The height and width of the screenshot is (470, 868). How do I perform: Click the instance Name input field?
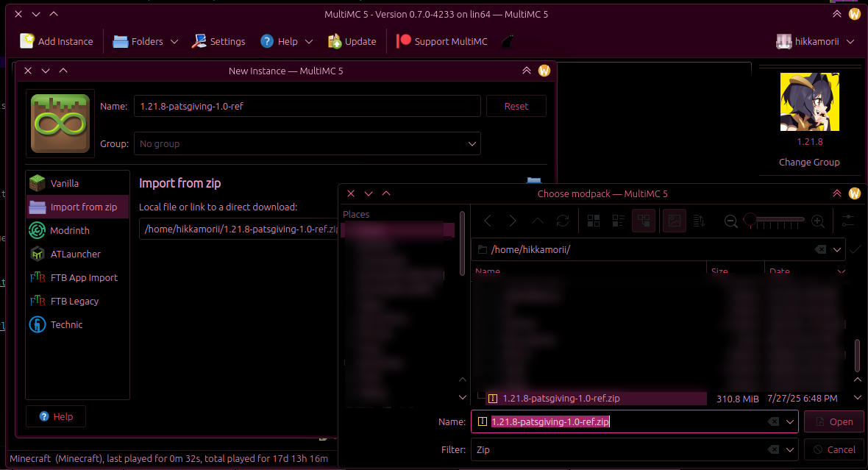click(x=307, y=107)
